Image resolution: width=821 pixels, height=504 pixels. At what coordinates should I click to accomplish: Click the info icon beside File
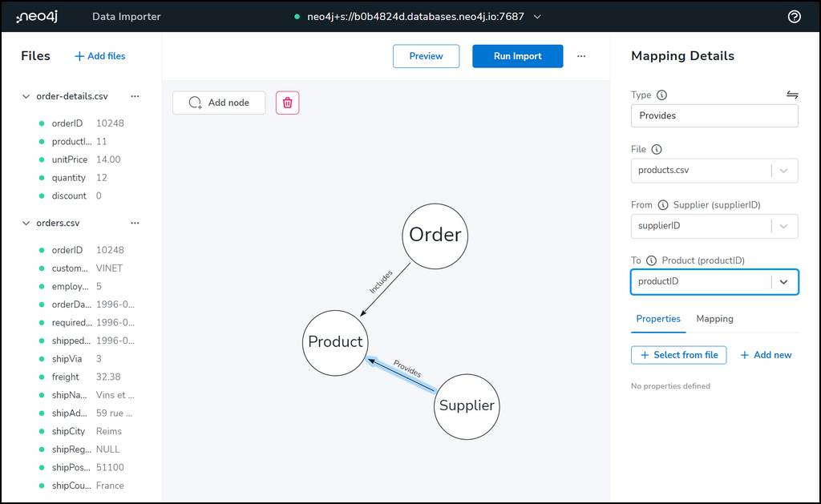[x=656, y=150]
